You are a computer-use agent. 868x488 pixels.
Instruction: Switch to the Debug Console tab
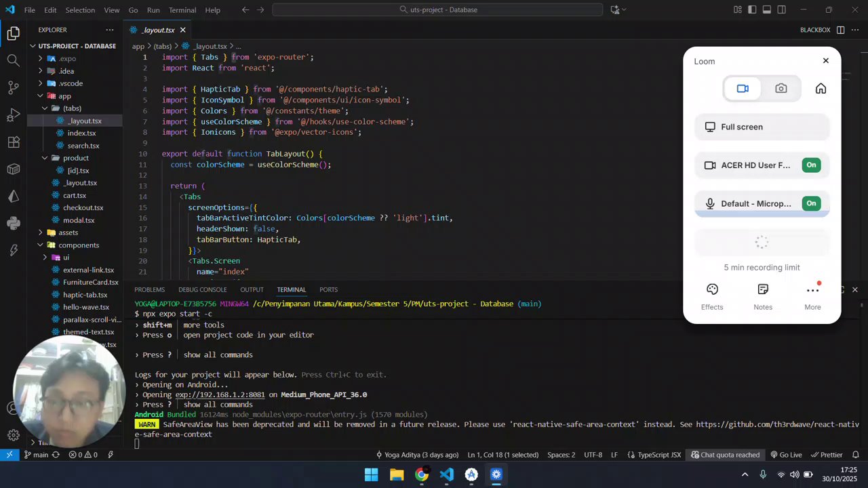203,289
